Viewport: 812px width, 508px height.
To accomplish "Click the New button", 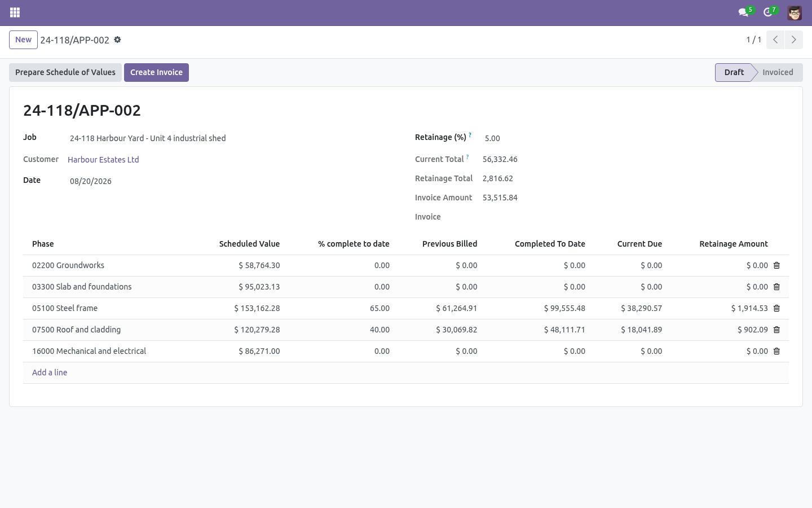I will (x=23, y=40).
